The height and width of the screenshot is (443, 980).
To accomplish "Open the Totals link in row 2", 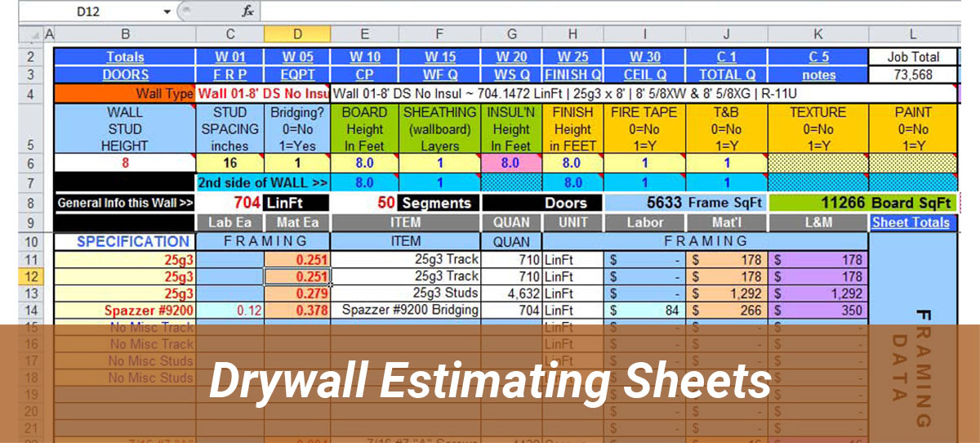I will [125, 57].
